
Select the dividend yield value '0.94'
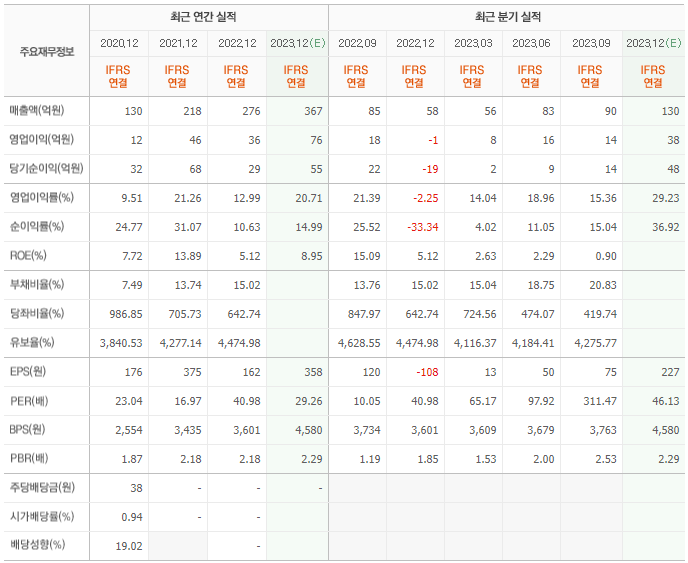pyautogui.click(x=132, y=517)
